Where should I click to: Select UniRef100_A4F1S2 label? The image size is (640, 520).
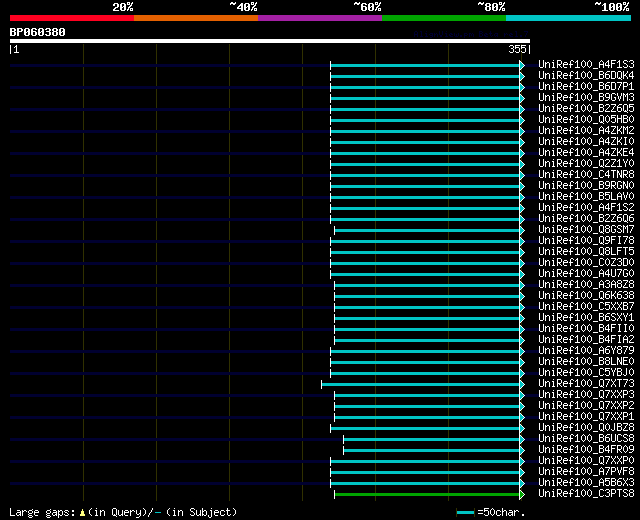pyautogui.click(x=586, y=208)
